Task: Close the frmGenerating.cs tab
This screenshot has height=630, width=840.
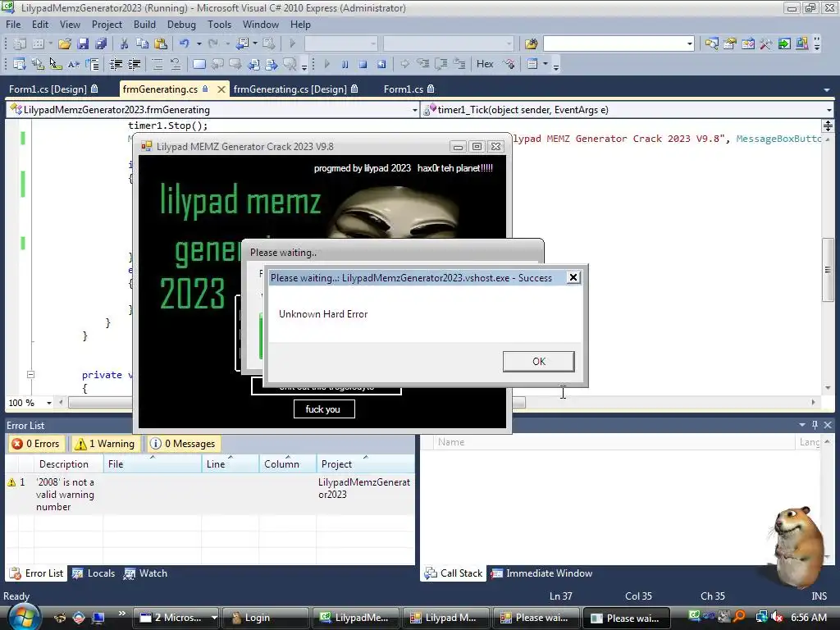Action: (x=221, y=89)
